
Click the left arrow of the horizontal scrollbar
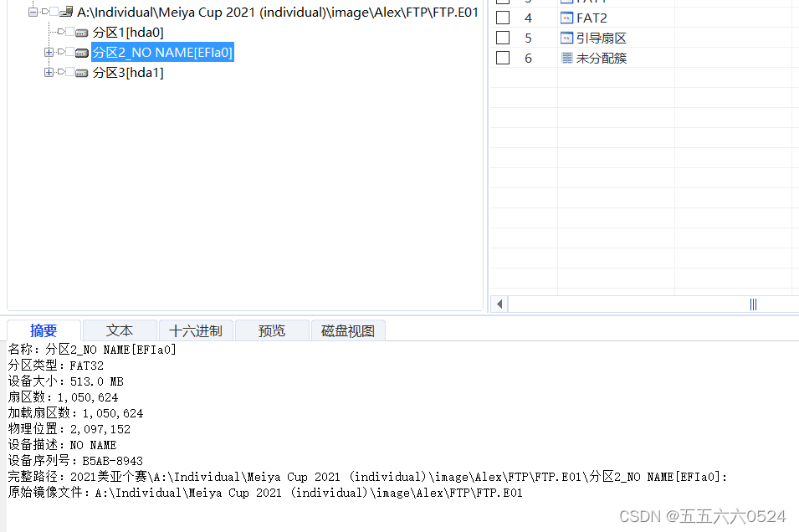(499, 304)
